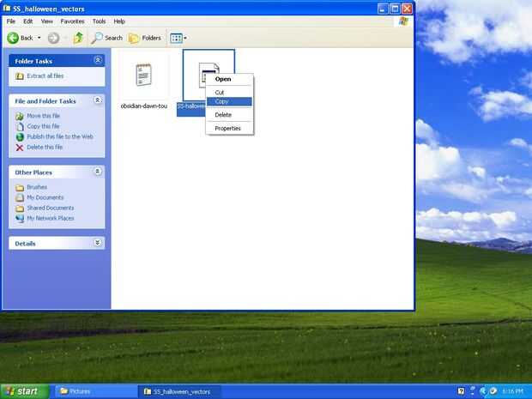This screenshot has width=532, height=399.
Task: Click the selected SS-halloween file label
Action: coord(191,109)
